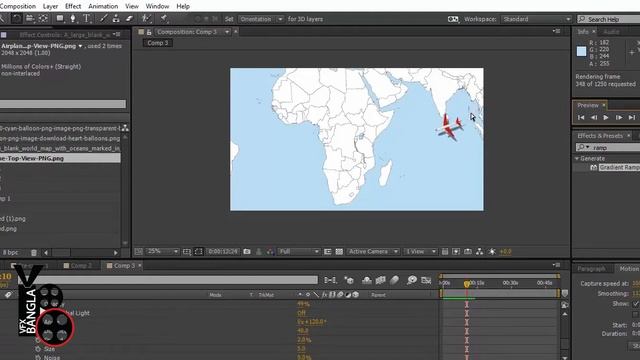
Task: Select the Roto Brush tool
Action: pos(147,18)
